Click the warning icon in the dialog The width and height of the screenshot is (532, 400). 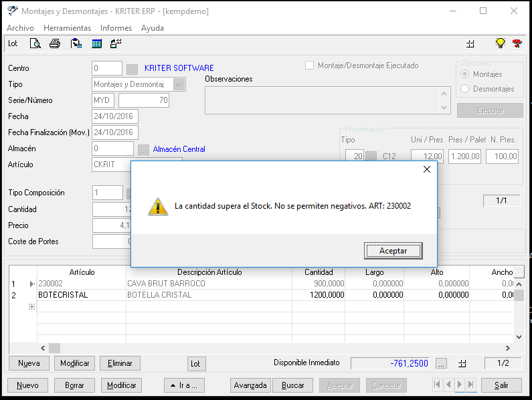158,207
